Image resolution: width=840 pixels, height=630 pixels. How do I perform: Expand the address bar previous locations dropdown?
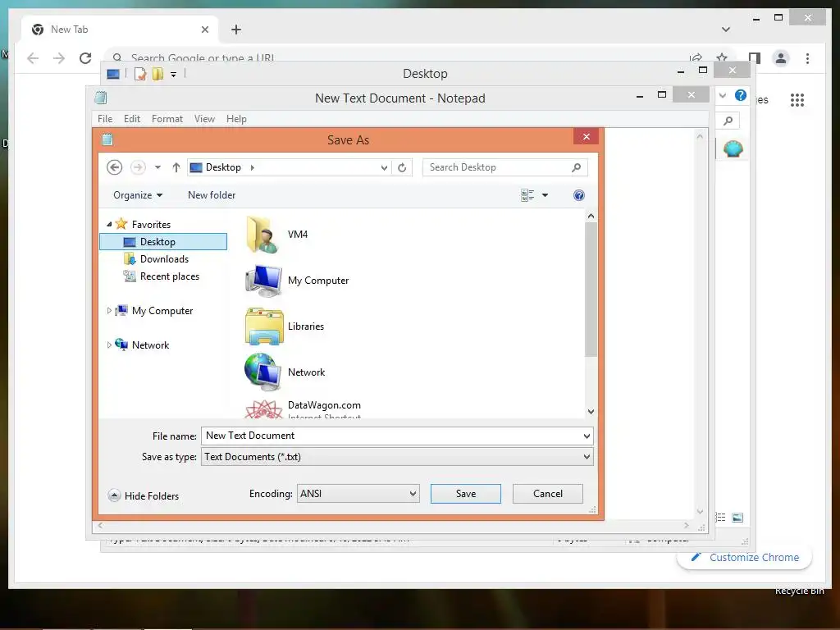384,167
